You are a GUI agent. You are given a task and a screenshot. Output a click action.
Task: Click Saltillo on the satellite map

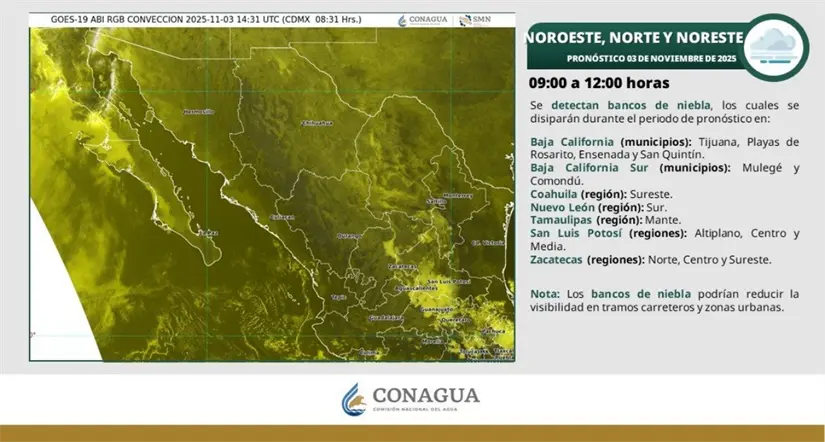(436, 202)
